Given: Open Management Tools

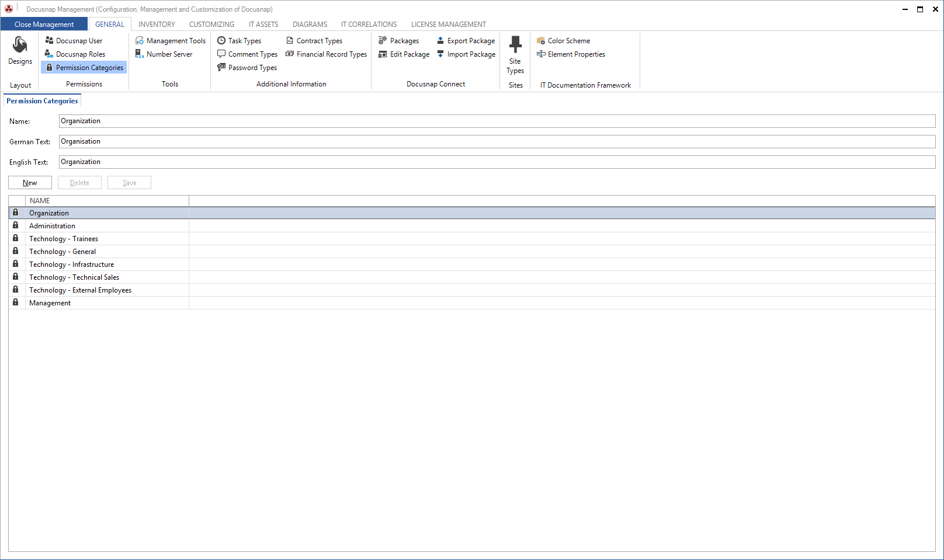Looking at the screenshot, I should pyautogui.click(x=171, y=41).
